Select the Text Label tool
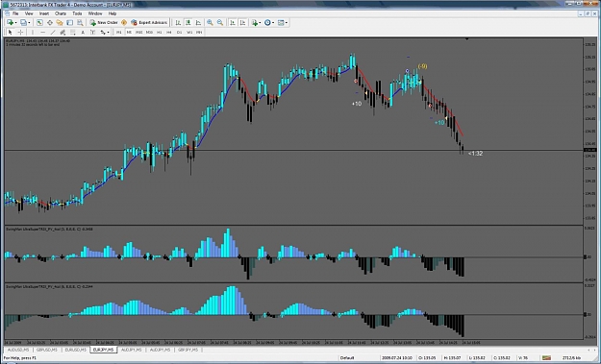601x364 pixels. [x=92, y=33]
